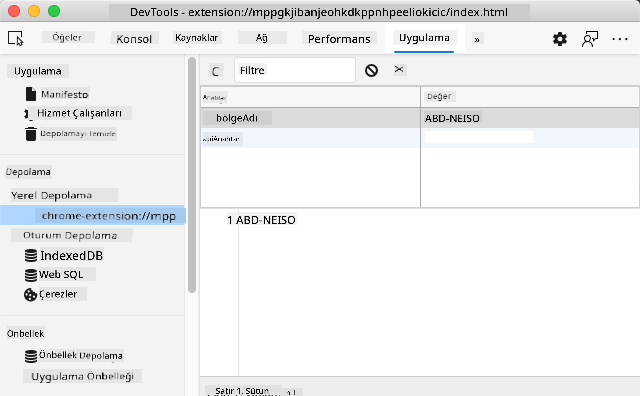Click the sidebar vertical scrollbar
The height and width of the screenshot is (396, 640).
192,176
